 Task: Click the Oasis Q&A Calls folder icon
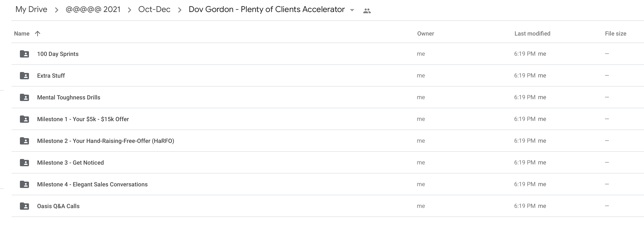pyautogui.click(x=24, y=206)
